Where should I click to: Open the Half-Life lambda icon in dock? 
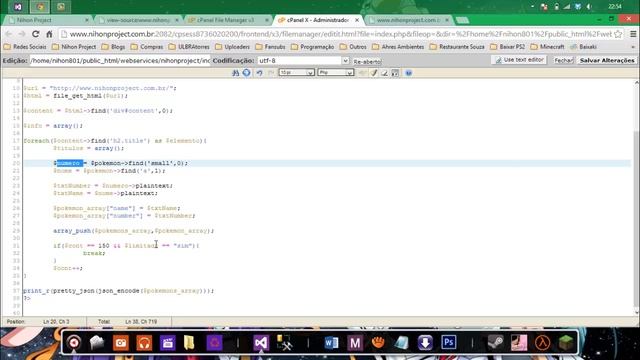pyautogui.click(x=542, y=342)
